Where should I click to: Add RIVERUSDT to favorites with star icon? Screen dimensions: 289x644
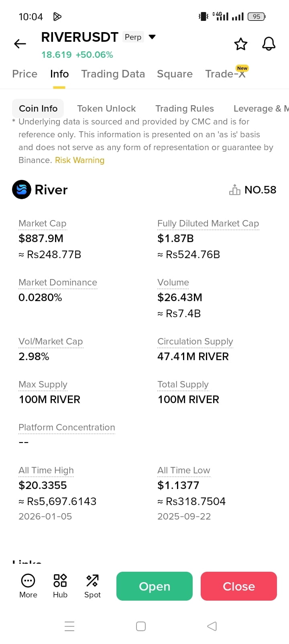click(x=241, y=44)
